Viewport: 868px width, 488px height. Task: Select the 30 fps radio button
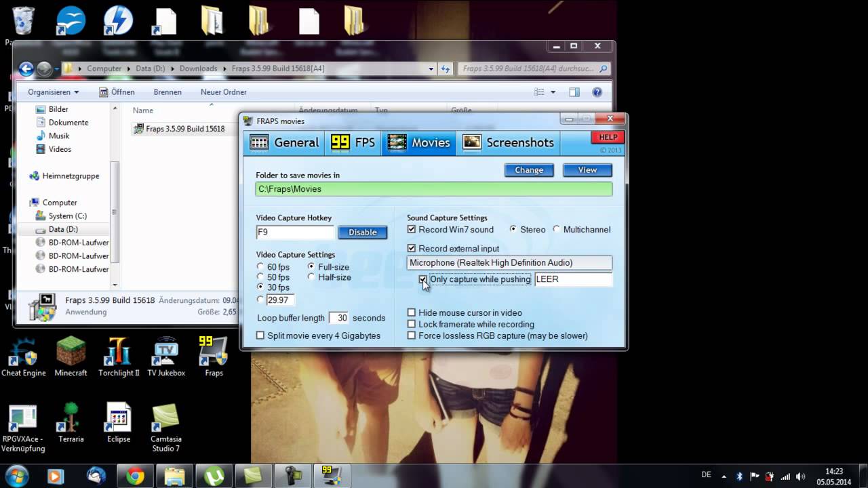260,288
